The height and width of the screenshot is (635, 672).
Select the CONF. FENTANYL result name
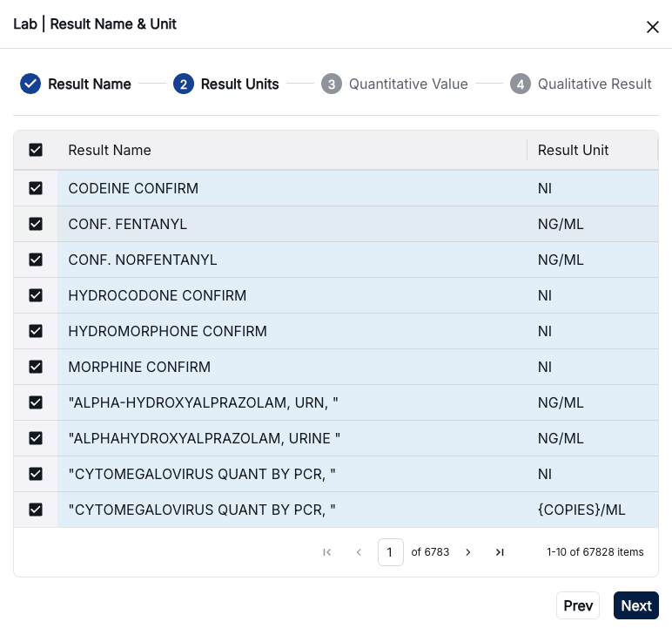[128, 224]
